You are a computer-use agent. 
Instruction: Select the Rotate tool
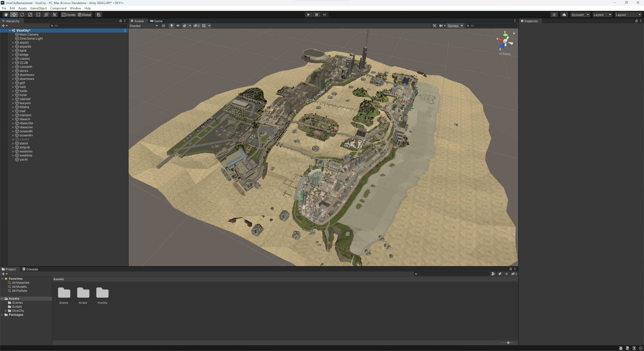pos(22,15)
